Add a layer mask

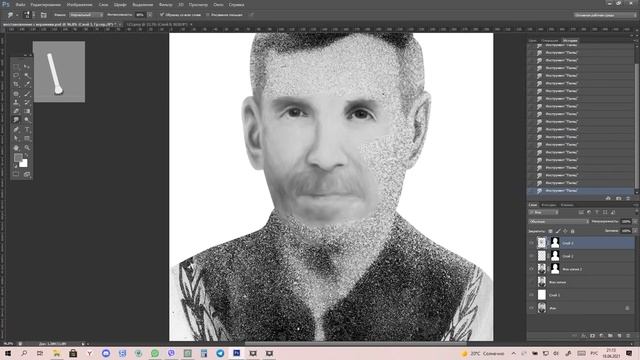click(592, 336)
